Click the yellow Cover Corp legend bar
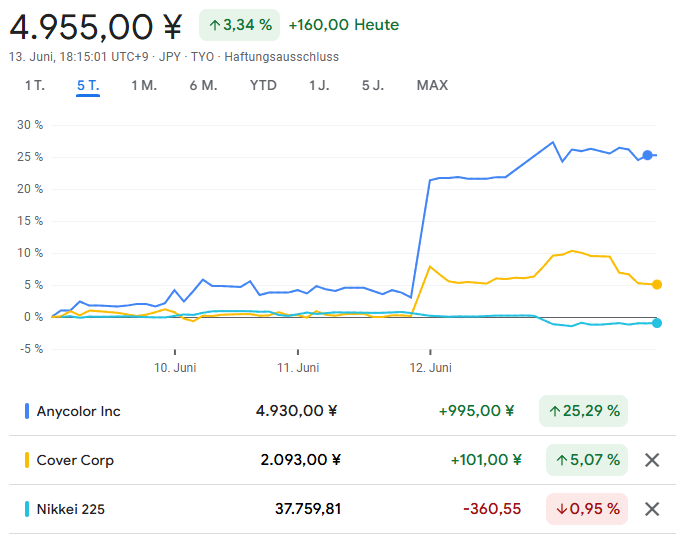 [27, 460]
